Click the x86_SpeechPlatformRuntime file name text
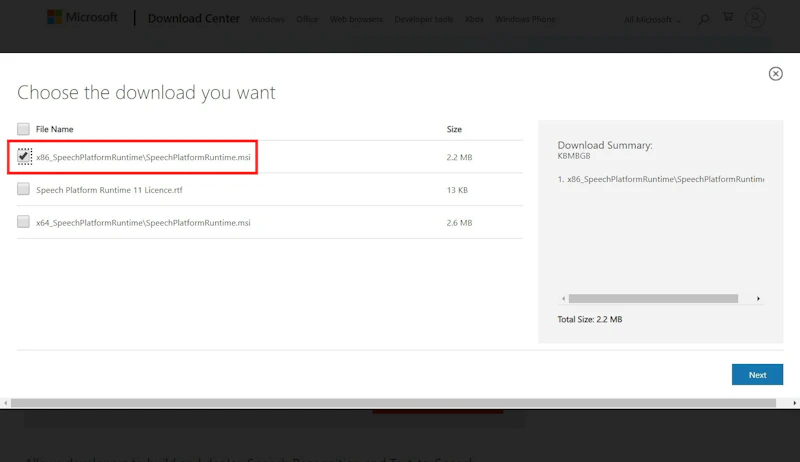 pyautogui.click(x=143, y=157)
